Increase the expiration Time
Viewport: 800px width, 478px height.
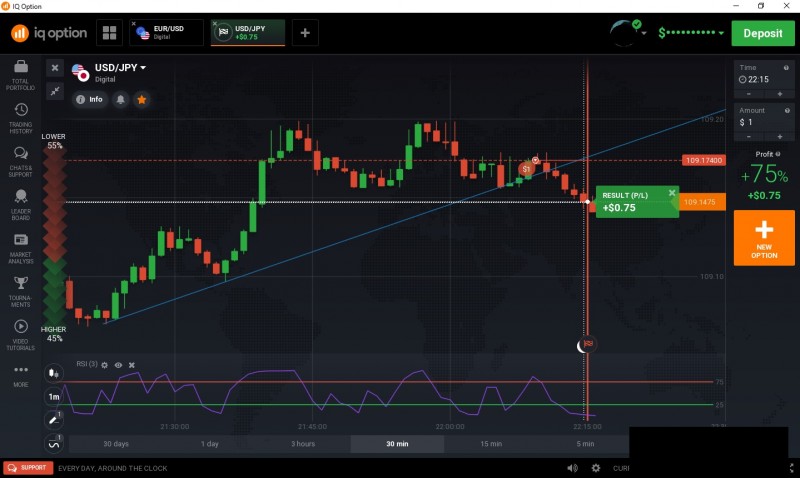point(780,94)
